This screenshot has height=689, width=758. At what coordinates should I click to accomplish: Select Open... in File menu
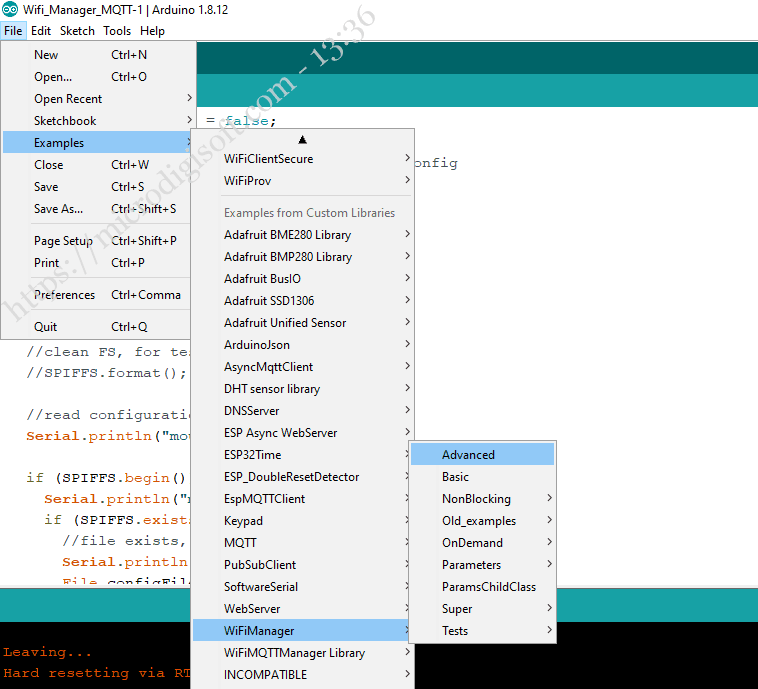[x=97, y=77]
